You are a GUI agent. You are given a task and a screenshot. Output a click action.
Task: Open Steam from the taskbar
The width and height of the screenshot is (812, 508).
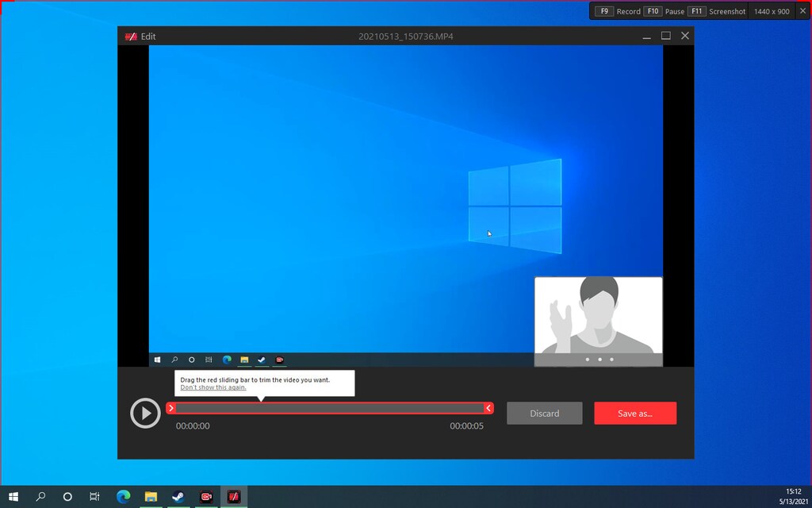click(178, 497)
